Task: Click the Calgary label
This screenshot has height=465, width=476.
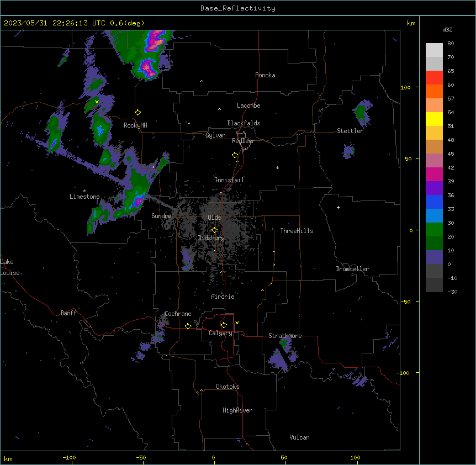Action: (x=220, y=333)
